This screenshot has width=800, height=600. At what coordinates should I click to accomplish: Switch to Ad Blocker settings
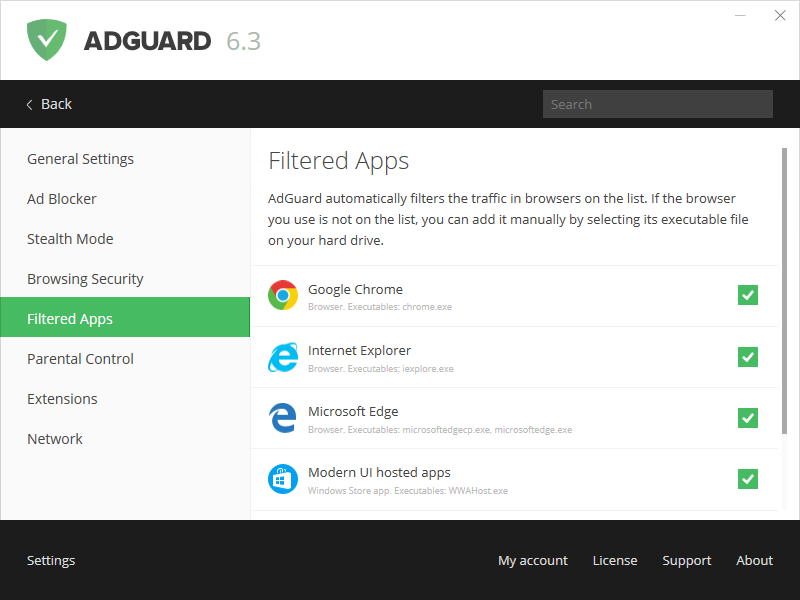[x=62, y=199]
